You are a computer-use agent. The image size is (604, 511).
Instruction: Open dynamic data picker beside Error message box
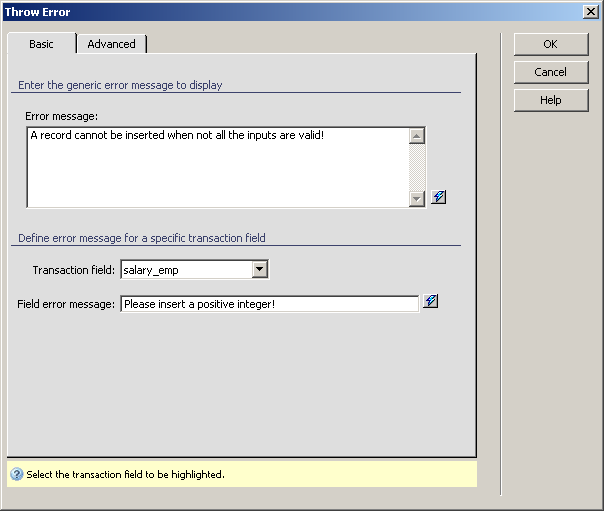tap(438, 197)
